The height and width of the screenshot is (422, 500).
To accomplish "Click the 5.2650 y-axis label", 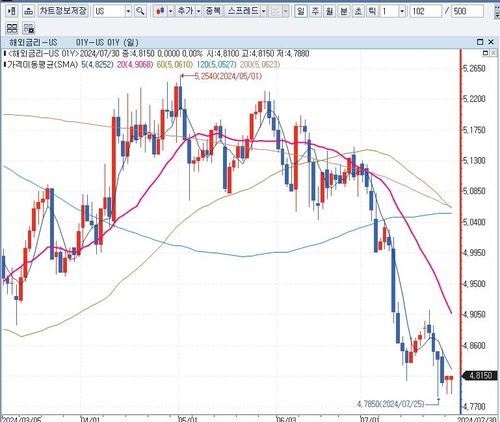I will tap(474, 68).
